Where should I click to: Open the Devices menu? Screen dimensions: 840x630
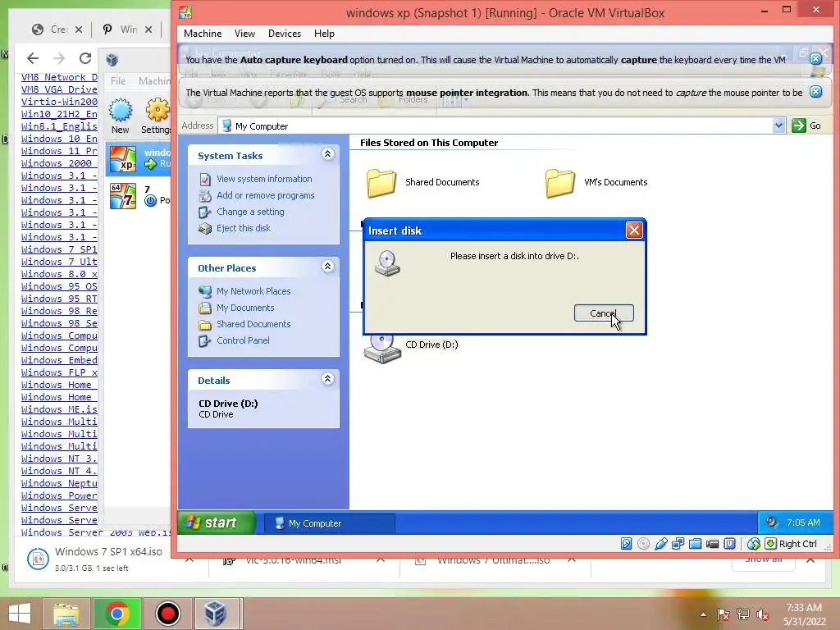pyautogui.click(x=285, y=33)
